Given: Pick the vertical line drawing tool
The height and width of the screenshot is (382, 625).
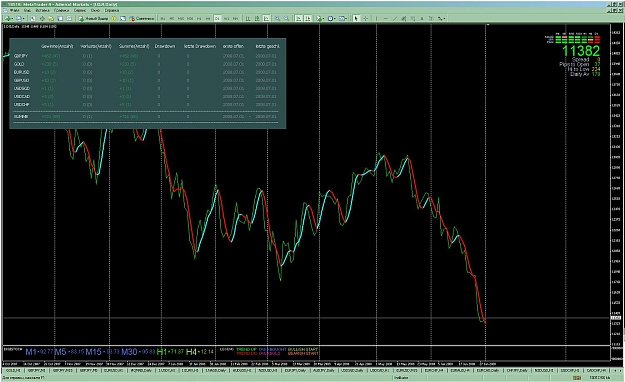Looking at the screenshot, I should pyautogui.click(x=376, y=18).
